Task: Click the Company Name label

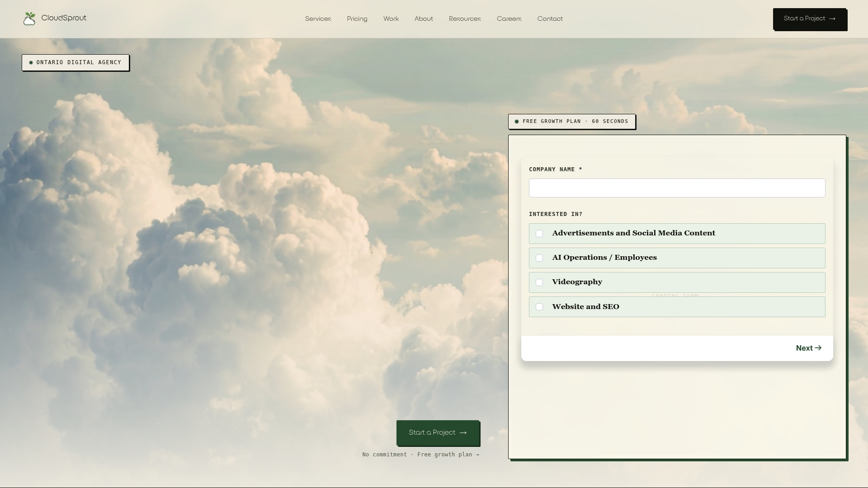Action: coord(556,169)
